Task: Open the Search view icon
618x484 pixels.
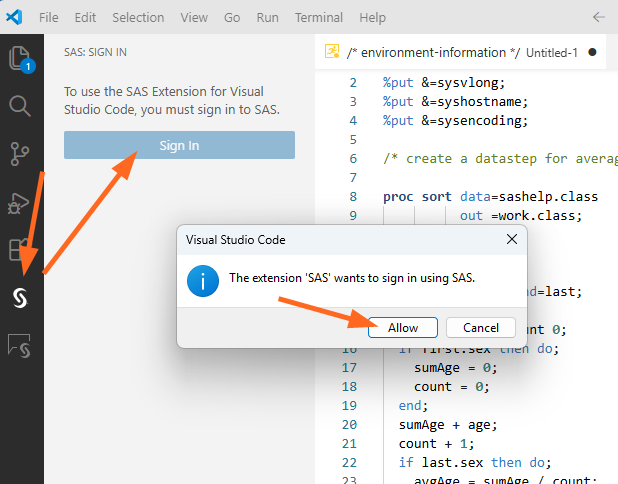Action: tap(19, 106)
